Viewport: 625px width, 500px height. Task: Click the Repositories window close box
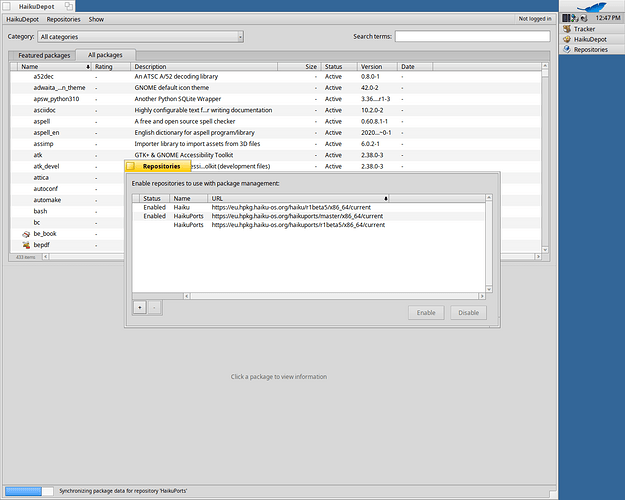[x=130, y=166]
